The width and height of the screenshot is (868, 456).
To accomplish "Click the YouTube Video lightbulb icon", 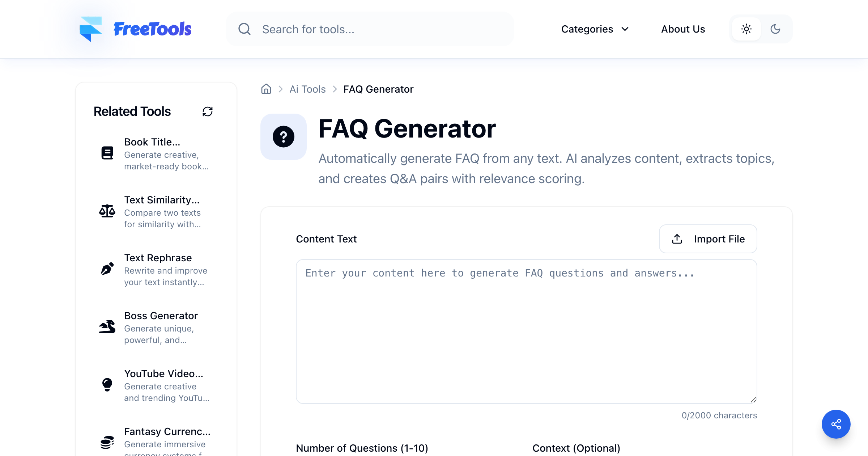I will 107,385.
